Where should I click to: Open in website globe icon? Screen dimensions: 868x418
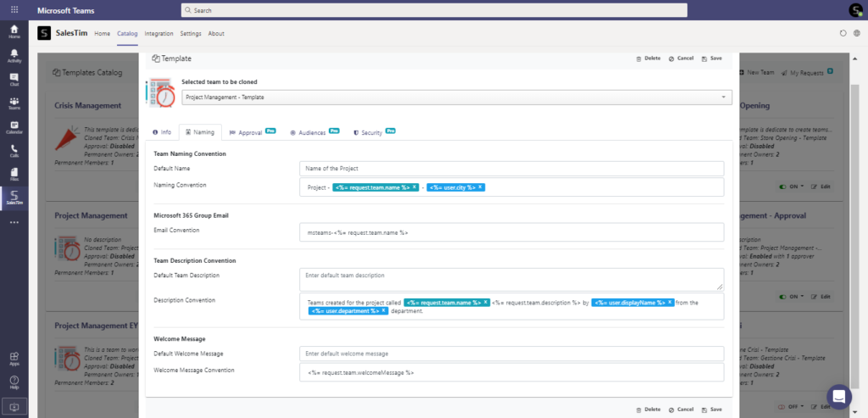point(856,33)
